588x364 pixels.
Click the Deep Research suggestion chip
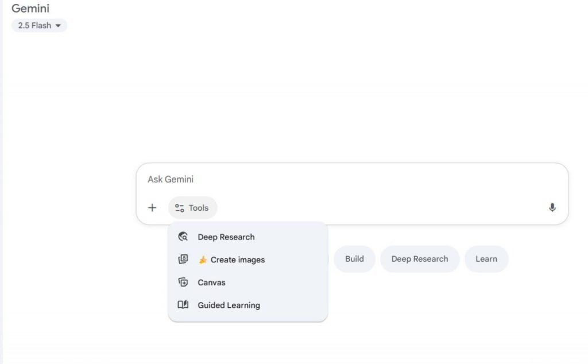[420, 259]
